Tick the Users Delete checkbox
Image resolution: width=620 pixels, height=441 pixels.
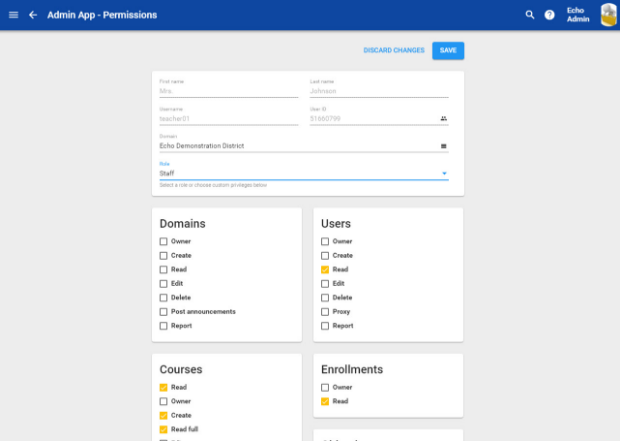325,298
